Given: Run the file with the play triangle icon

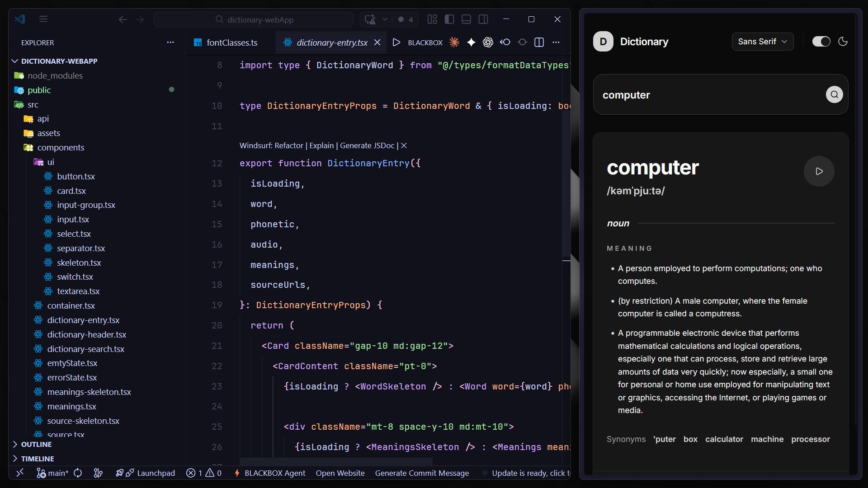Looking at the screenshot, I should [x=396, y=42].
